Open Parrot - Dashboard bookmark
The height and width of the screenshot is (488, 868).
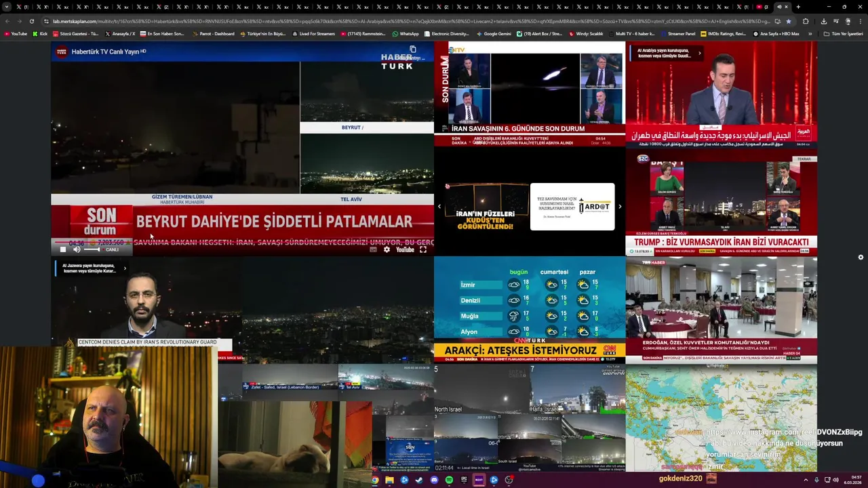click(213, 33)
